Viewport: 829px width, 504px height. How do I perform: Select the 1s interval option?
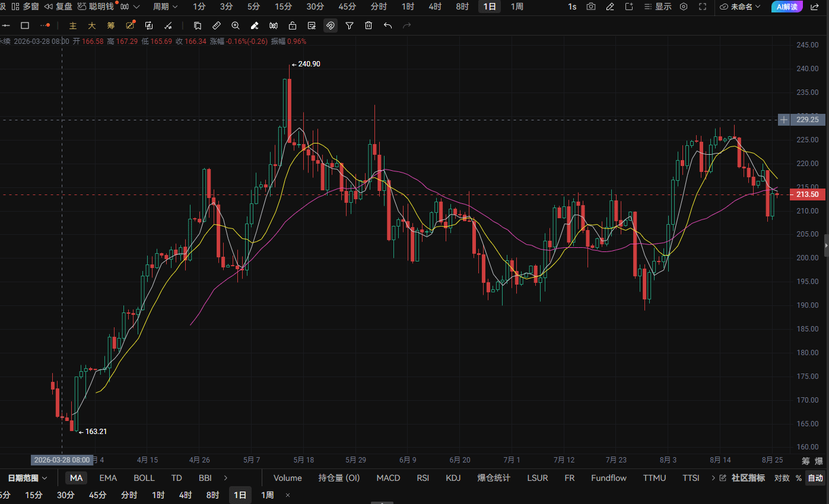coord(572,7)
